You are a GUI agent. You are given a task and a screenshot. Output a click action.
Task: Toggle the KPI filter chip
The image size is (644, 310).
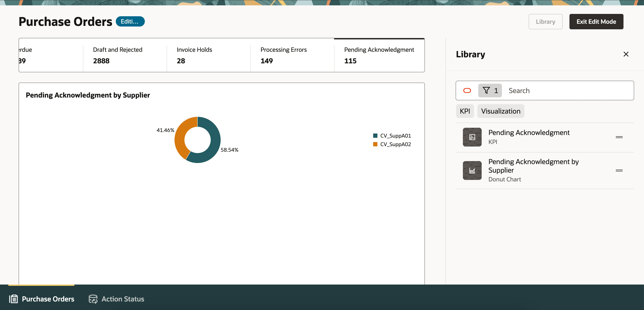pyautogui.click(x=465, y=111)
